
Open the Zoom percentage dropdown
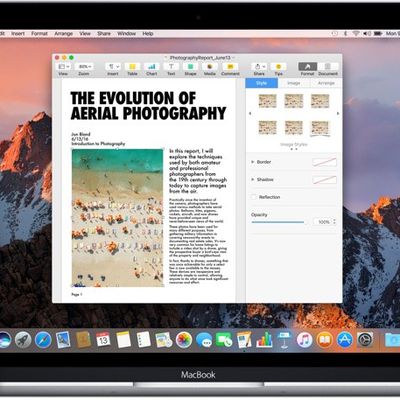pos(84,67)
